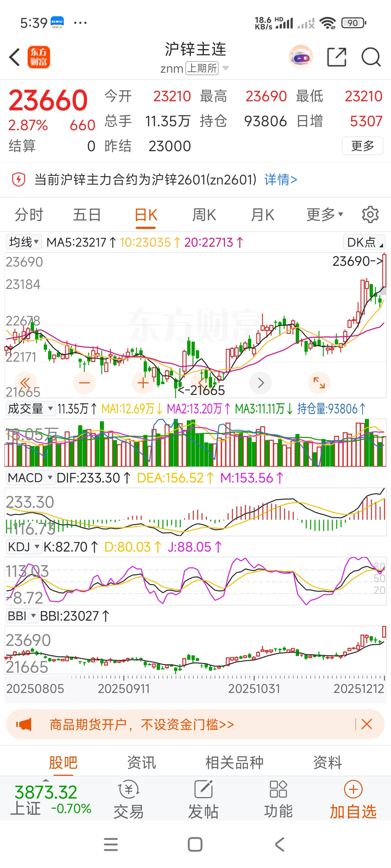Tap the K:82.70 KDJ value

tap(71, 547)
